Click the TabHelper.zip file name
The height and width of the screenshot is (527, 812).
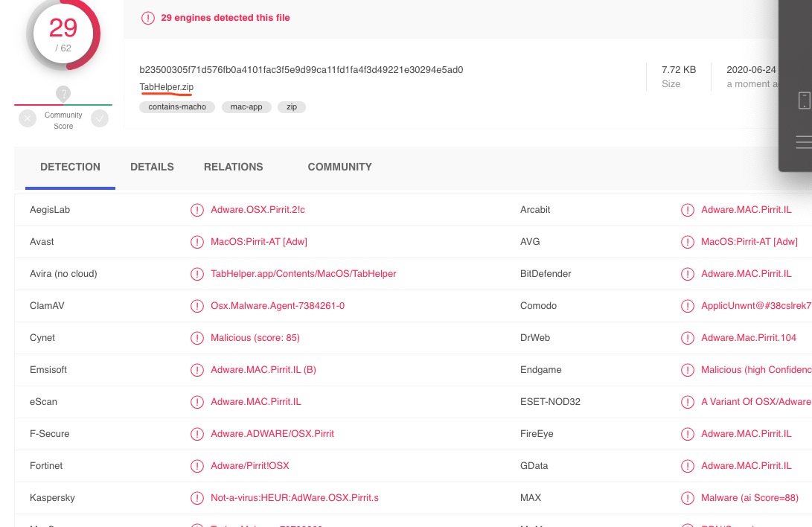[x=166, y=87]
